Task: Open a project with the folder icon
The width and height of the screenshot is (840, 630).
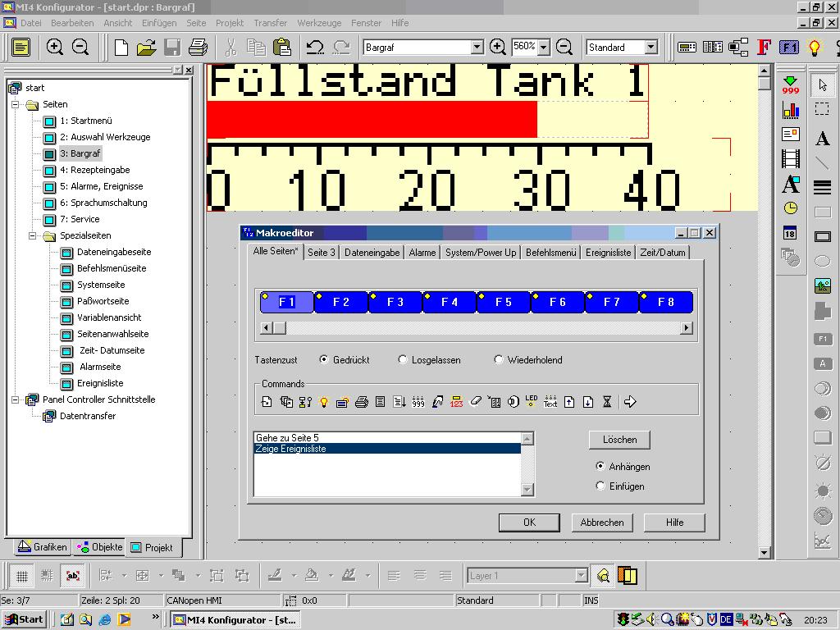Action: (146, 48)
